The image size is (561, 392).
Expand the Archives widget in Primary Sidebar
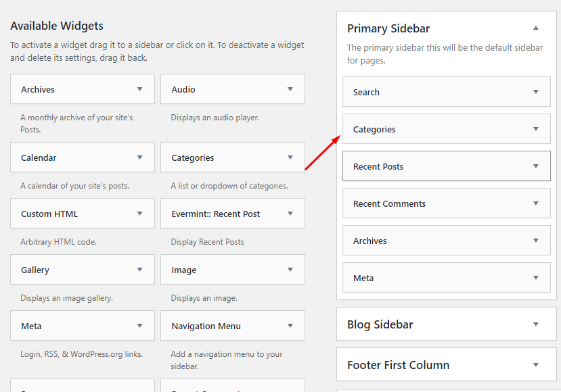(446, 240)
